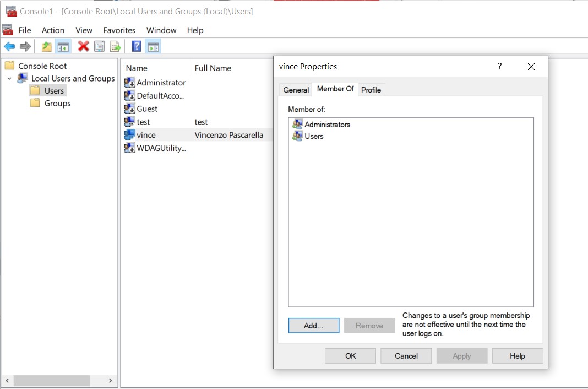Screen dimensions: 588x389
Task: Select the Groups folder in Console Root
Action: pyautogui.click(x=57, y=103)
